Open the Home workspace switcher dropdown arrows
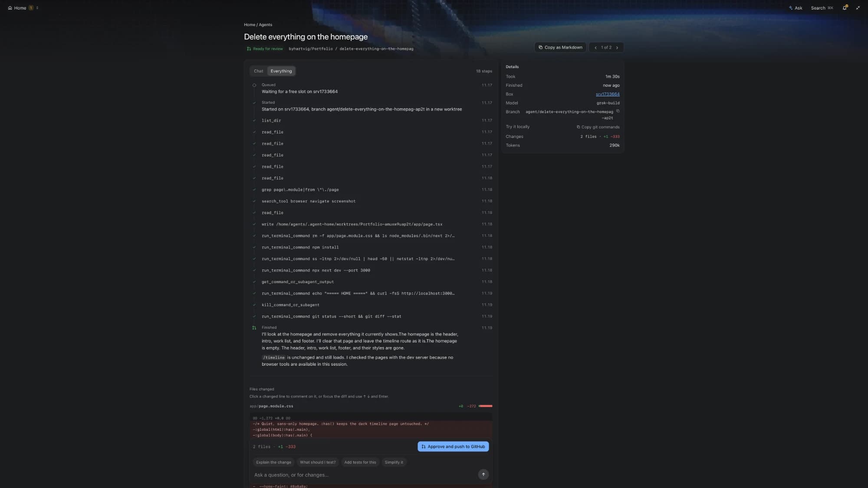The image size is (868, 488). coord(37,8)
